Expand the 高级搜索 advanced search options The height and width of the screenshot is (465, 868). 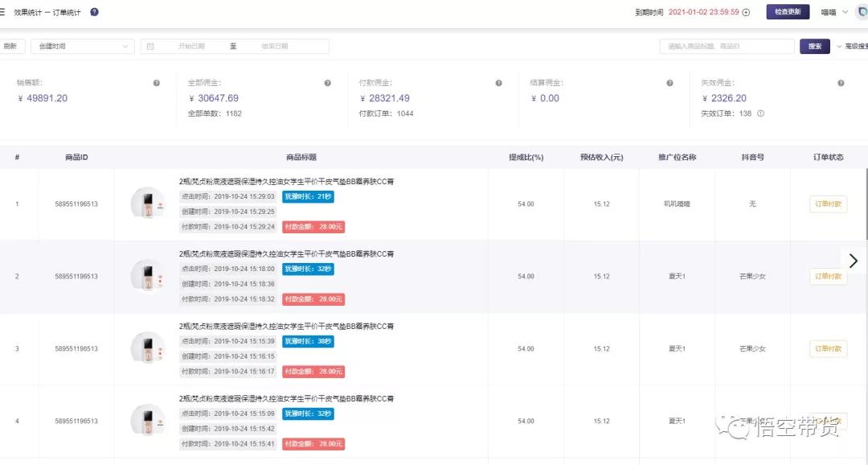(x=852, y=47)
